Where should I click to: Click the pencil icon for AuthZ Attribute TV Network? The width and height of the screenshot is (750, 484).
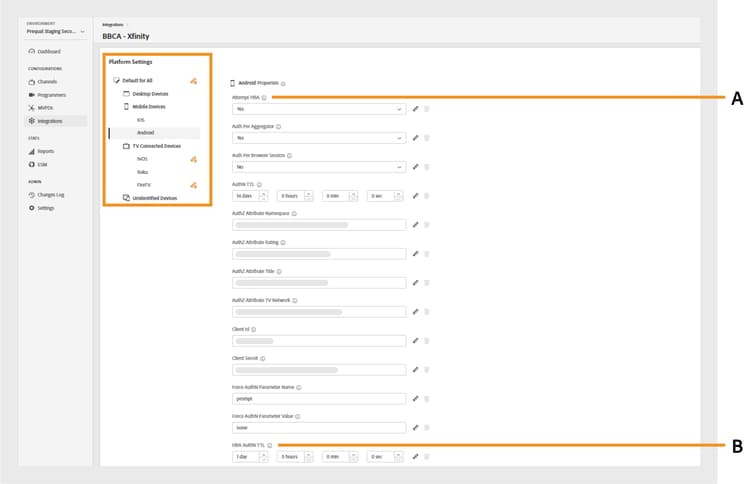pos(415,312)
